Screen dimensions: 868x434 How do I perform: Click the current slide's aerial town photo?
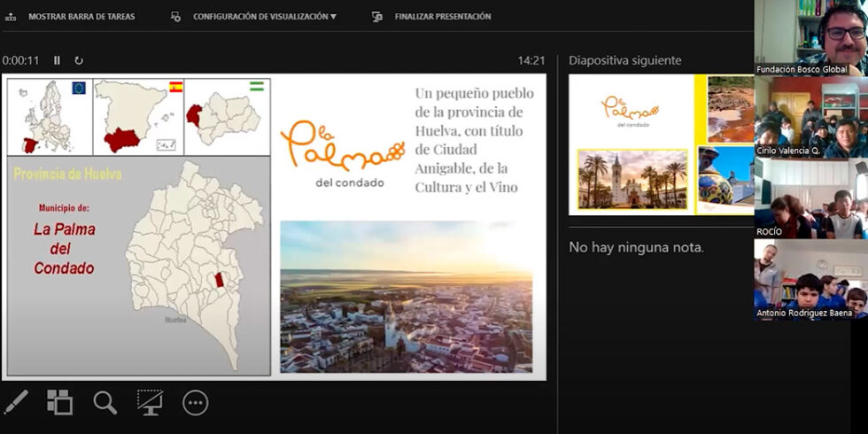pyautogui.click(x=407, y=297)
